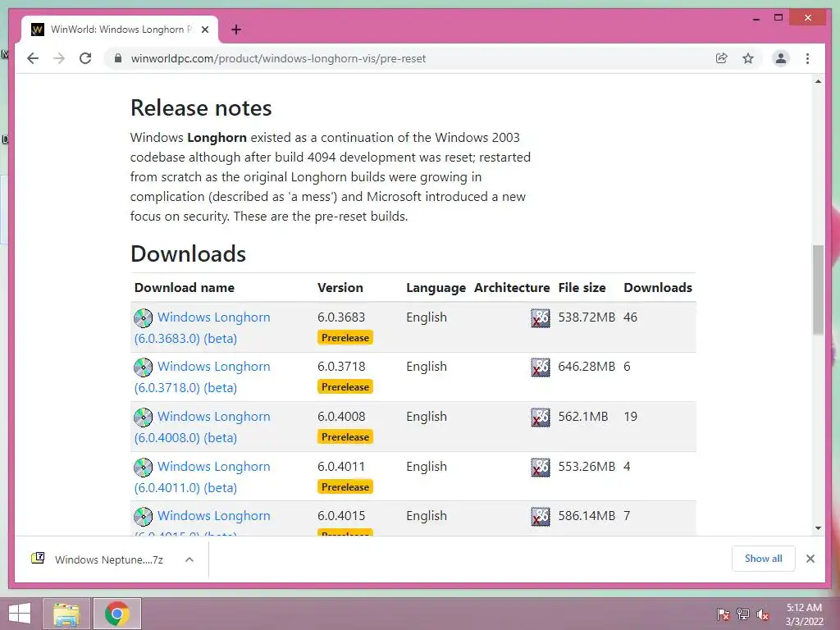Viewport: 840px width, 630px height.
Task: Close the downloads bar
Action: pos(810,558)
